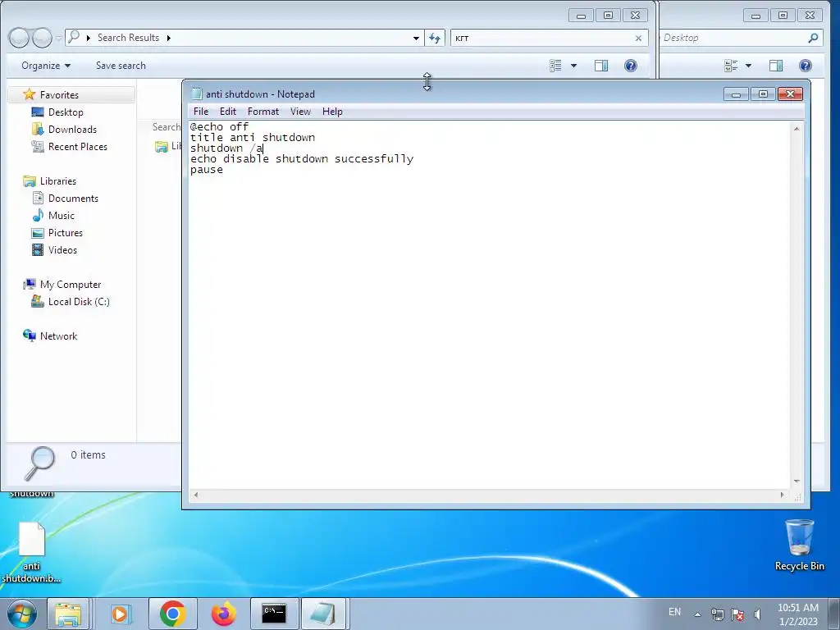Open Local Disk (C:)
This screenshot has width=840, height=630.
click(x=79, y=302)
